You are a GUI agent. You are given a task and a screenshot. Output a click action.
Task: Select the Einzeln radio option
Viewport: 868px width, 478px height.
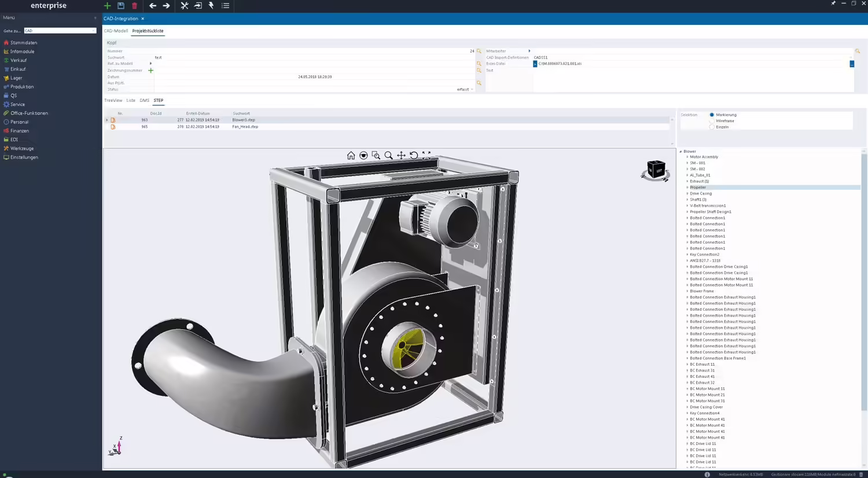712,127
